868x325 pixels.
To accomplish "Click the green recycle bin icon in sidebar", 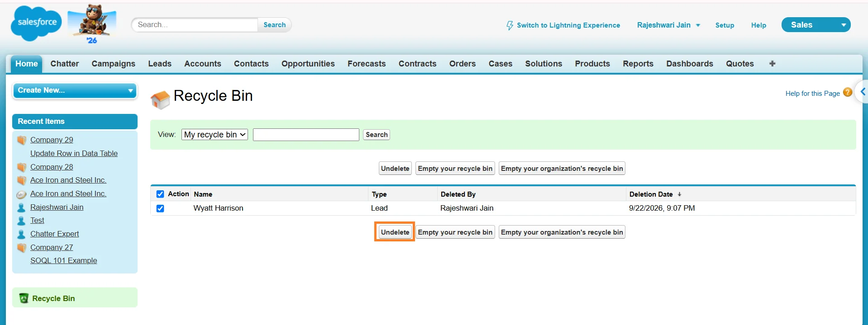I will point(24,298).
